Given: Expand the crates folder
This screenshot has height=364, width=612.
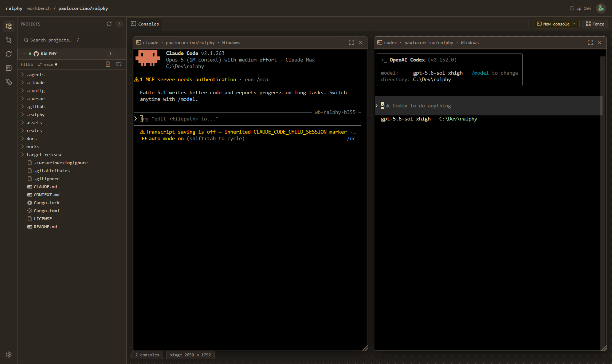Looking at the screenshot, I should point(23,131).
